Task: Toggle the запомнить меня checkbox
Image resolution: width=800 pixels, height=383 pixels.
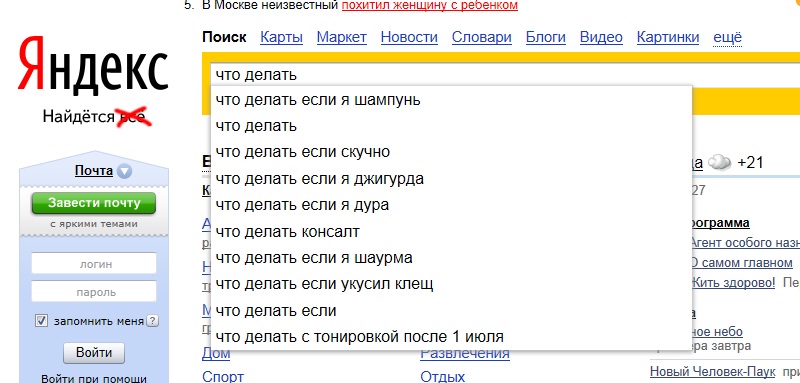Action: tap(41, 321)
